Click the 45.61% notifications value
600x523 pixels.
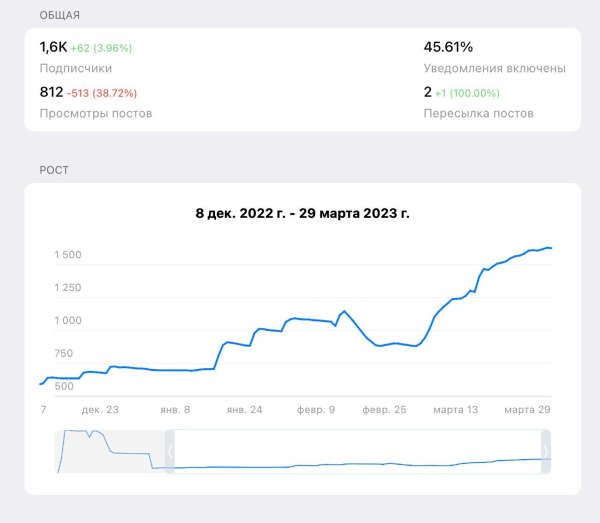tap(448, 47)
